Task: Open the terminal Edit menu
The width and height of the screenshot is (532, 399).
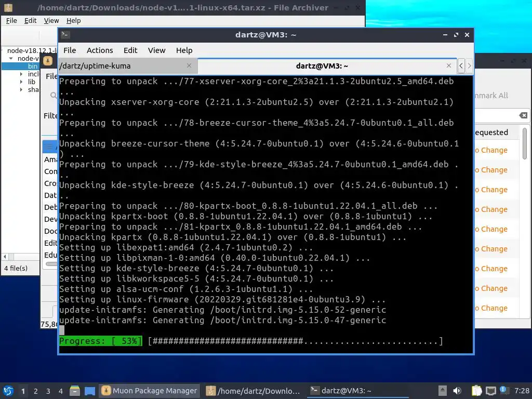Action: 130,50
